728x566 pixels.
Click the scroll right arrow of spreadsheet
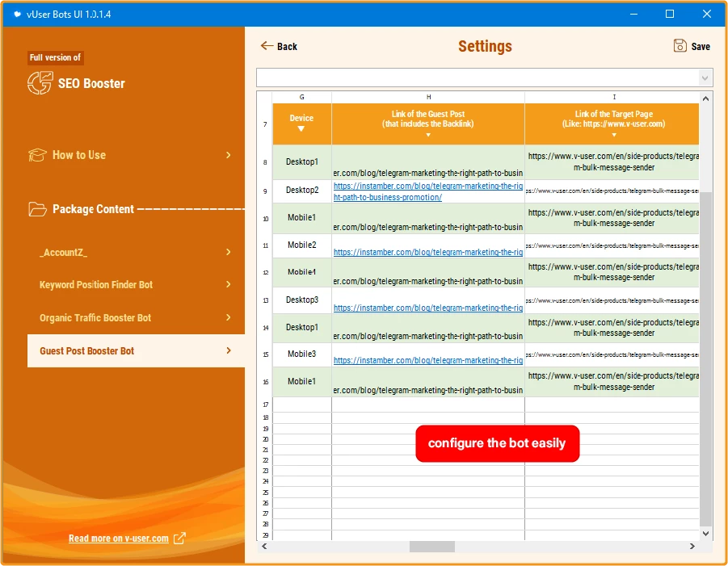692,547
